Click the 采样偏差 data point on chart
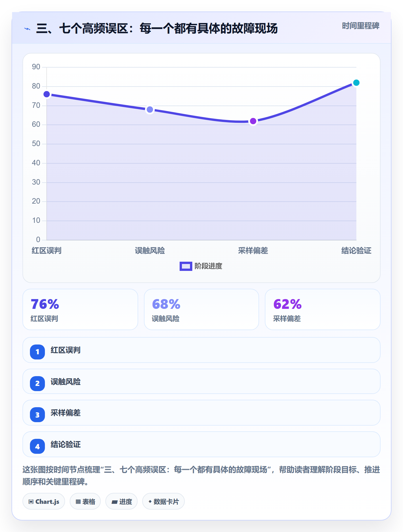This screenshot has height=532, width=403. point(253,121)
